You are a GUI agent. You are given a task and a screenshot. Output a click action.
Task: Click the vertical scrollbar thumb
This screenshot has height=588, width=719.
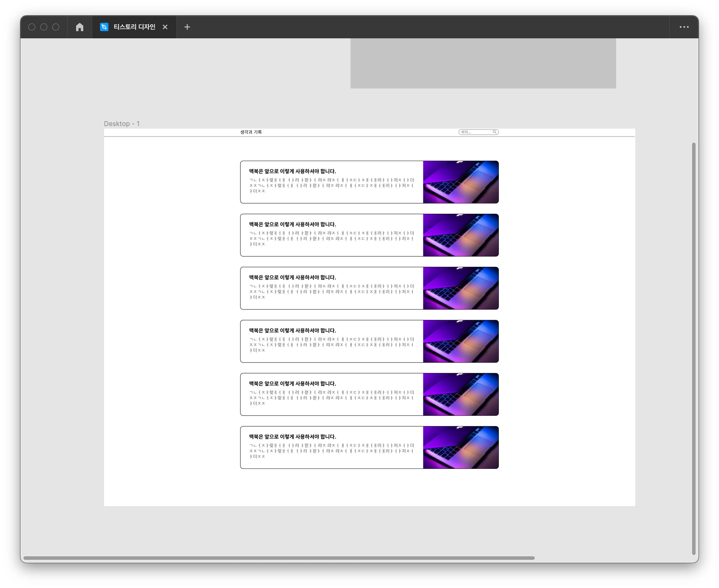694,348
